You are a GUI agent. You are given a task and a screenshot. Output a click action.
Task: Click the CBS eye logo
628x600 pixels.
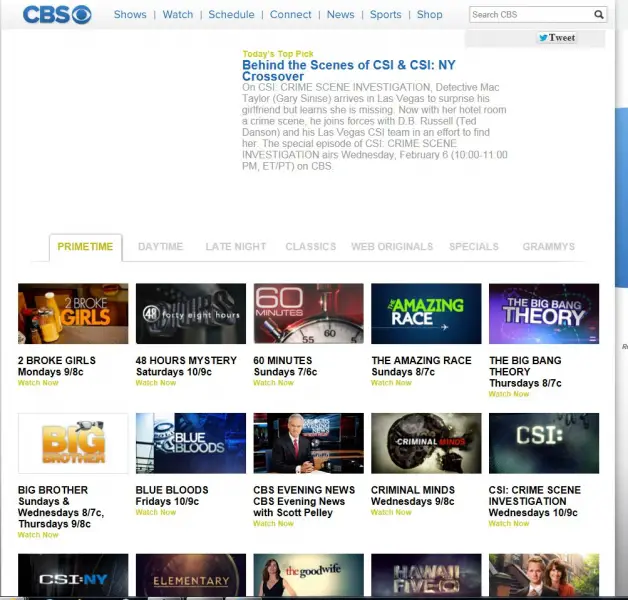(x=57, y=15)
